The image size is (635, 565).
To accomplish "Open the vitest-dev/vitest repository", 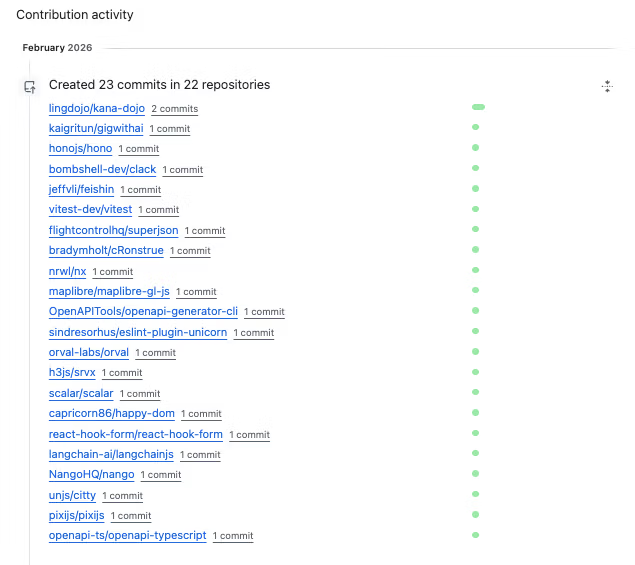I will 90,209.
